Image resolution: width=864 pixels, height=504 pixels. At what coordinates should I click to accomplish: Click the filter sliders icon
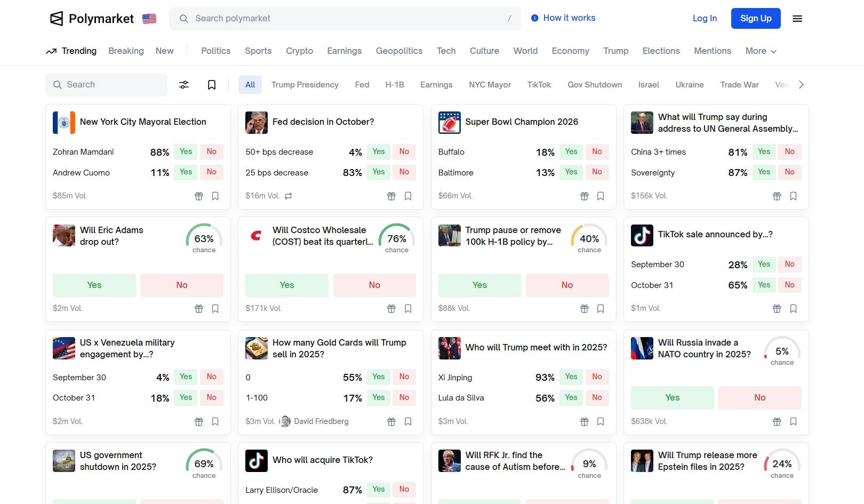(184, 85)
